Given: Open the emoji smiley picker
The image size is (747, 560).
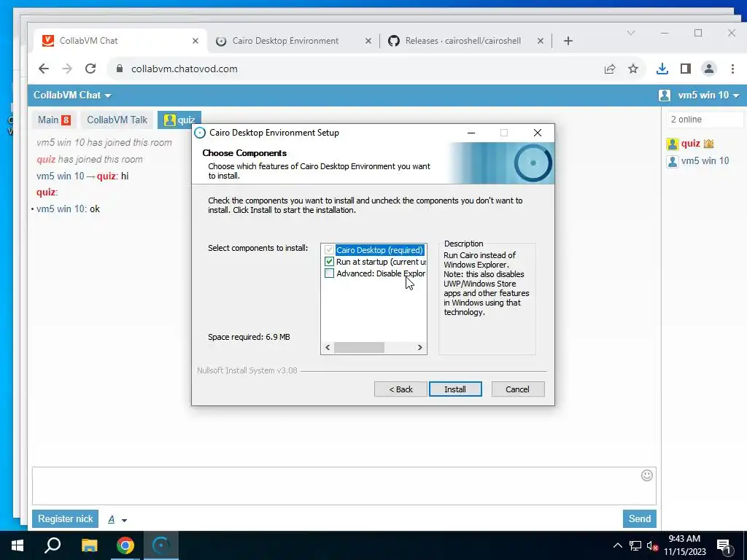Looking at the screenshot, I should click(647, 475).
